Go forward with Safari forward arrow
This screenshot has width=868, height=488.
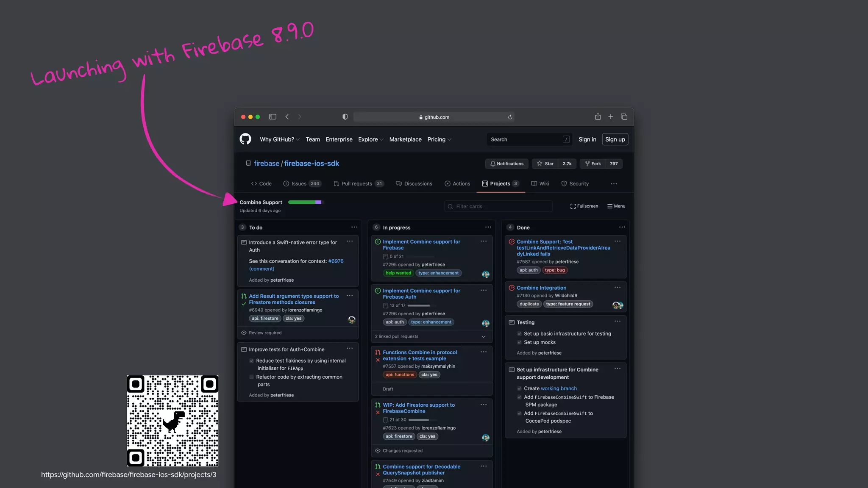(300, 117)
